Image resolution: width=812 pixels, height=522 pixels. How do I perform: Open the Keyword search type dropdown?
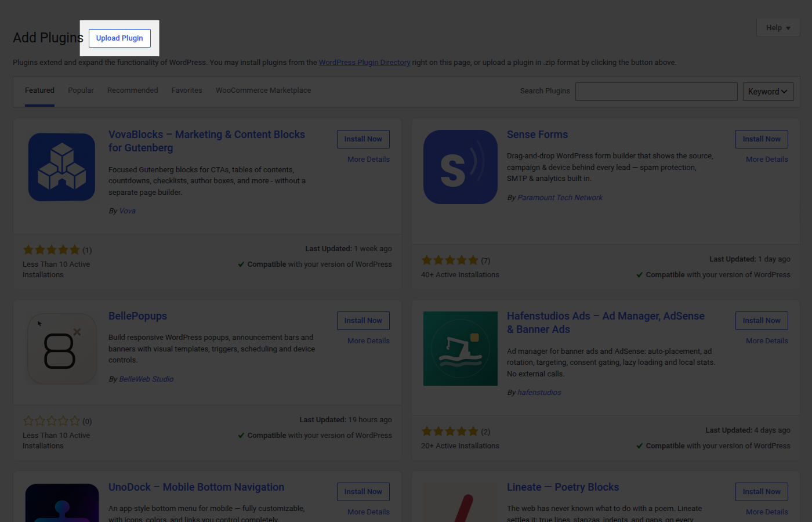point(768,92)
